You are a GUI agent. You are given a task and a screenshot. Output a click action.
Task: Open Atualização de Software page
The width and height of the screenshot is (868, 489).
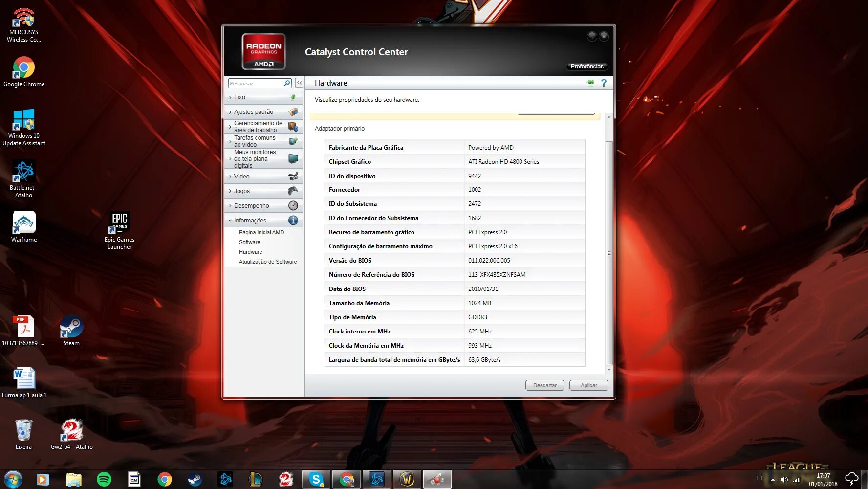pyautogui.click(x=268, y=262)
